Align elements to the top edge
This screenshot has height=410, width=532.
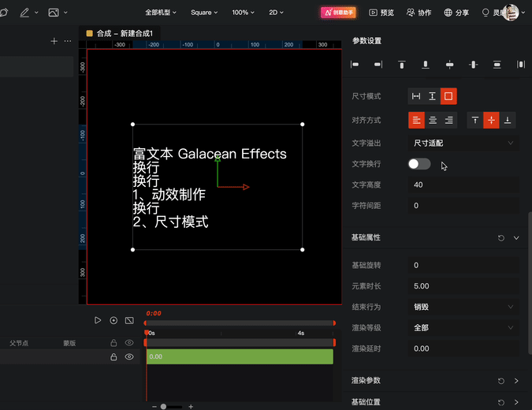(402, 65)
